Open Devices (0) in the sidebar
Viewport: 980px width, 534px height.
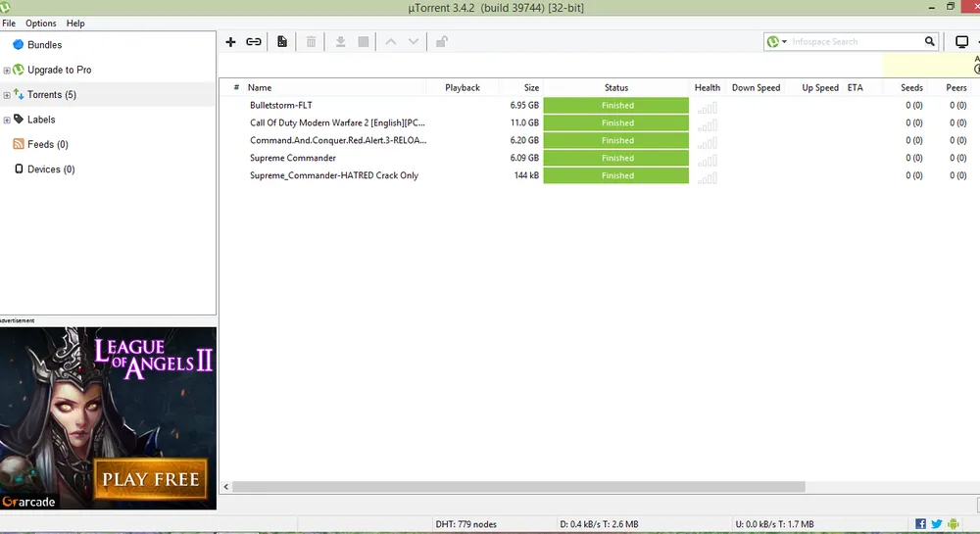(51, 170)
